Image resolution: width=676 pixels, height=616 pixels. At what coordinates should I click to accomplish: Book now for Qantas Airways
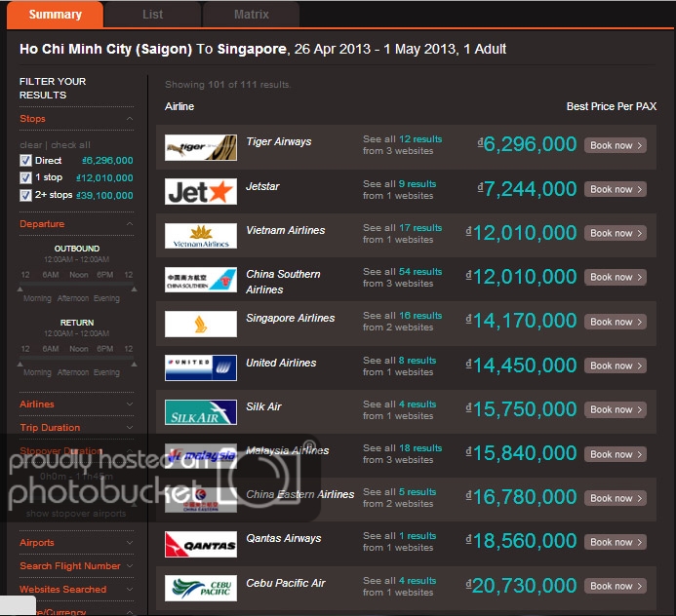click(x=616, y=542)
